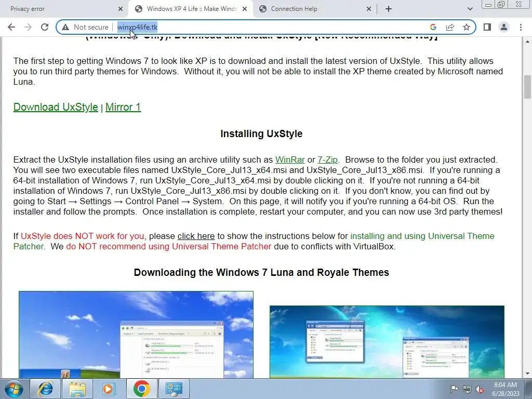Switch to the Connection Help tab
Viewport: 532px width, 399px height.
coord(314,9)
